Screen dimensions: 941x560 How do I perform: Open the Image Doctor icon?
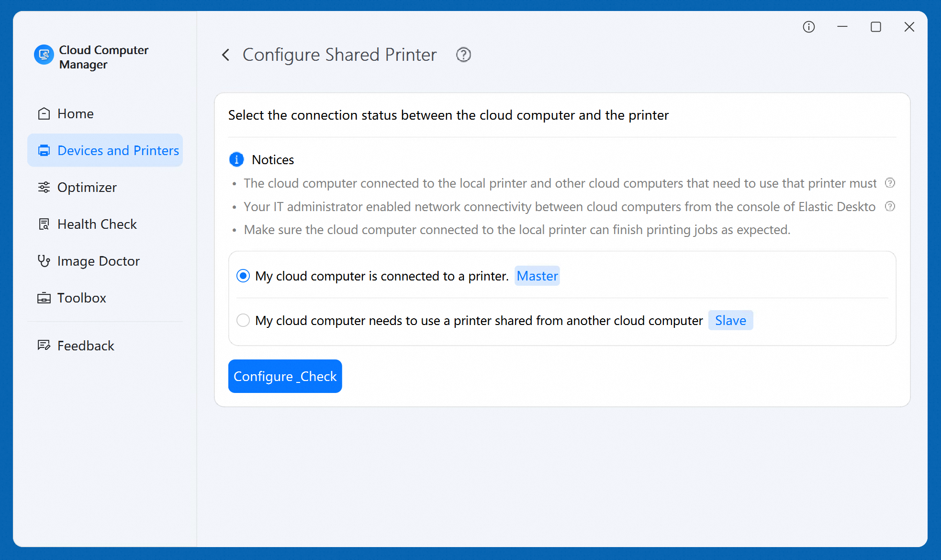pyautogui.click(x=44, y=261)
